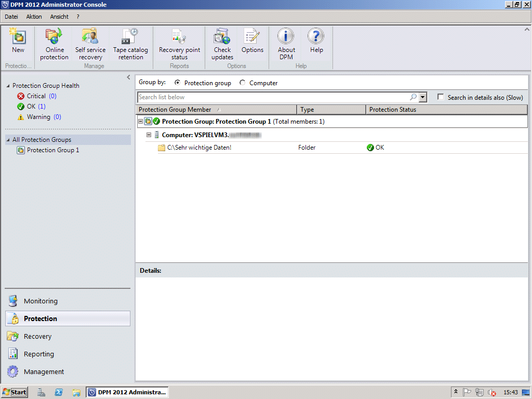This screenshot has width=532, height=399.
Task: Click the OK (1) count link
Action: point(42,107)
